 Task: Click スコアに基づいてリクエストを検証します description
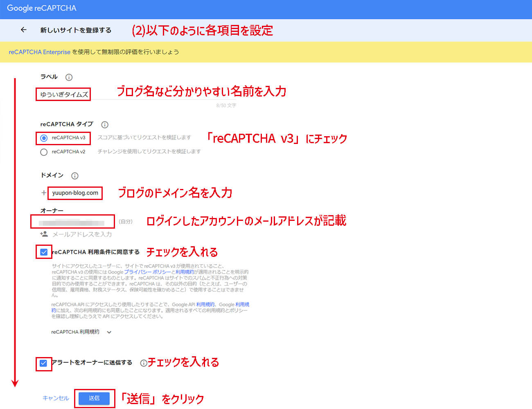tap(144, 138)
